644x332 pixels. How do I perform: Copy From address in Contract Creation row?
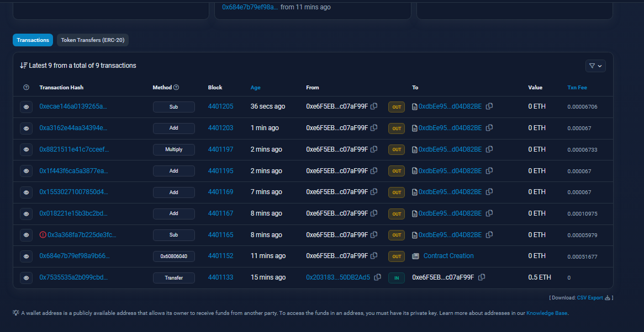click(x=374, y=256)
